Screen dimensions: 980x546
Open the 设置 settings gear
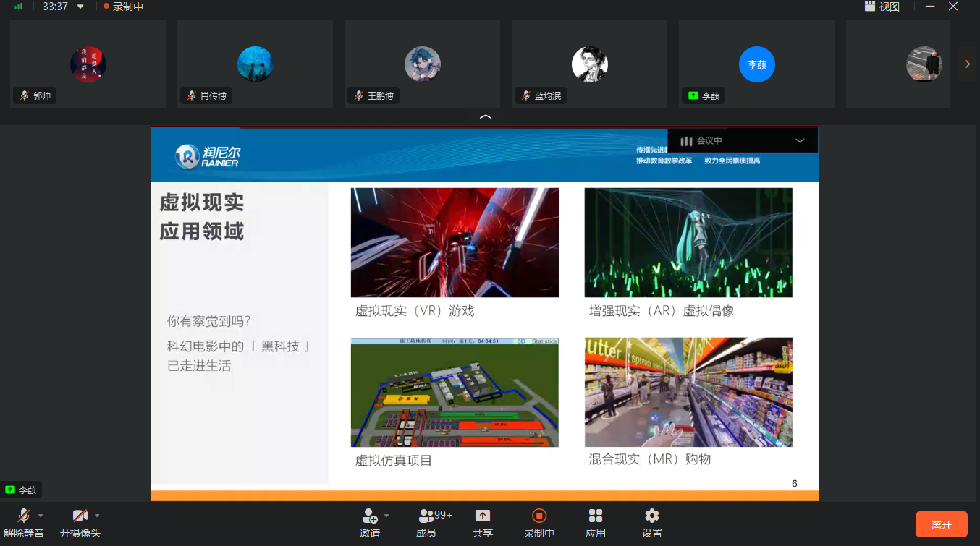651,516
